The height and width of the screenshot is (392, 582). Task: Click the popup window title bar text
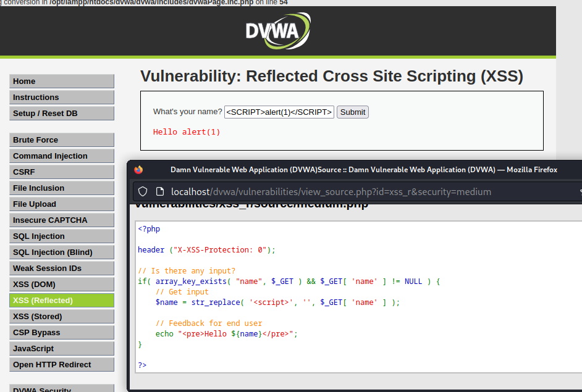pyautogui.click(x=364, y=170)
